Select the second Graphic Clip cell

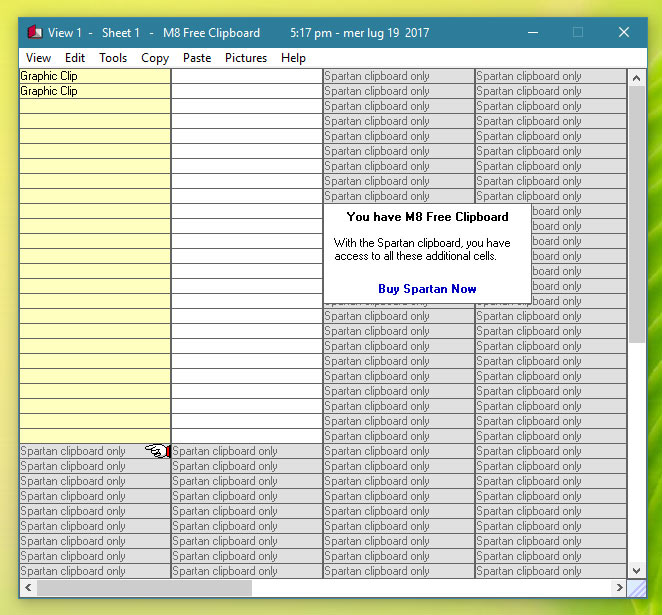pos(95,91)
